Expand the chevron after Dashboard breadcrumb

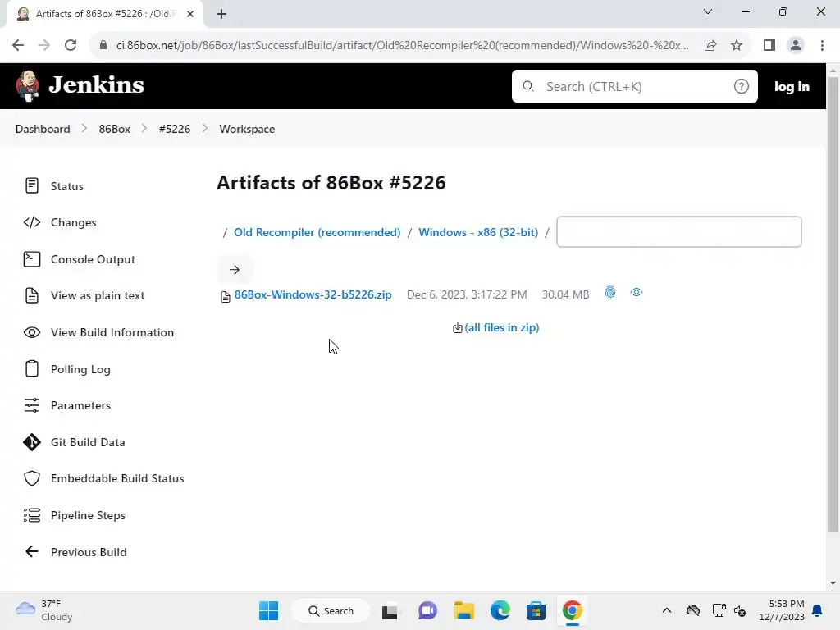(84, 129)
